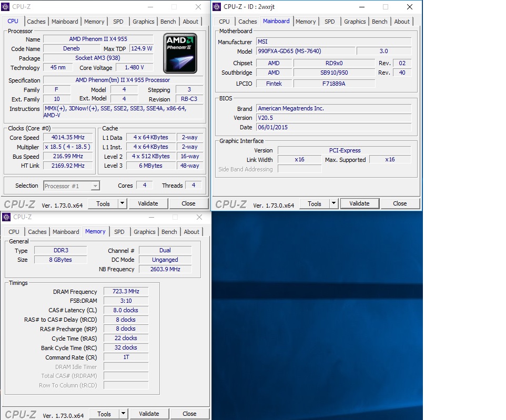This screenshot has width=506, height=420.
Task: Minimize the CPU-Z Memory window
Action: pyautogui.click(x=151, y=217)
